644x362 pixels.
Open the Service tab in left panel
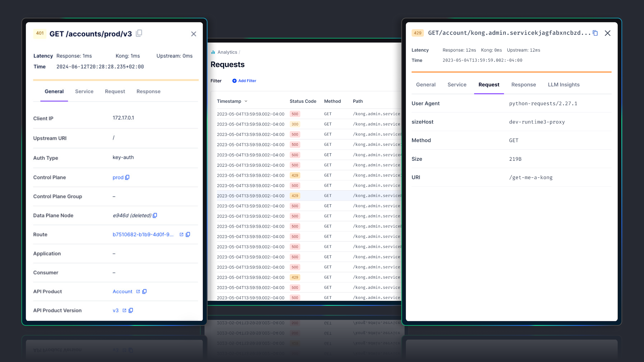pyautogui.click(x=84, y=92)
